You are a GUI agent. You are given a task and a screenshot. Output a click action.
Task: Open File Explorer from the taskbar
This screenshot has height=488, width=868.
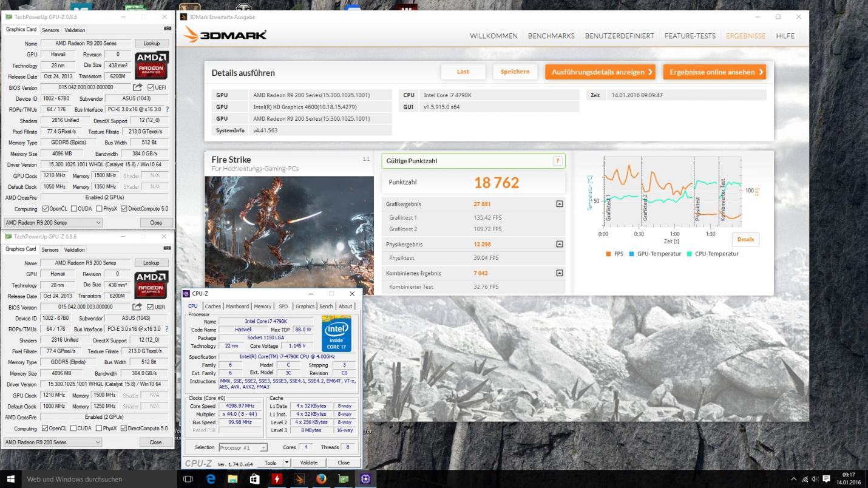[x=232, y=479]
